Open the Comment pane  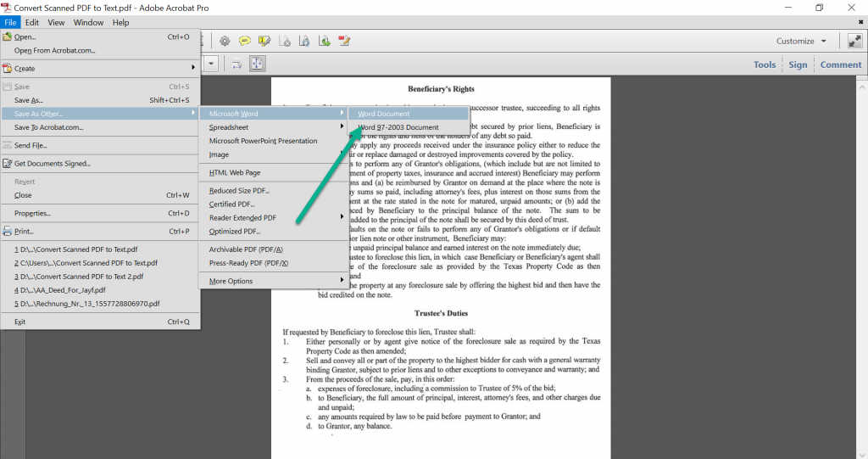pyautogui.click(x=841, y=64)
